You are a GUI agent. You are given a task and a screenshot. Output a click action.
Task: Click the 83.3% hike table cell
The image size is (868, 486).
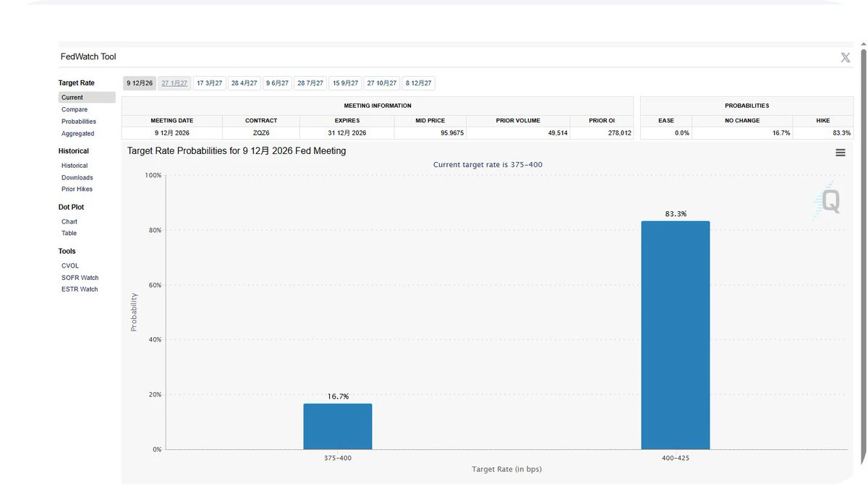click(x=823, y=133)
